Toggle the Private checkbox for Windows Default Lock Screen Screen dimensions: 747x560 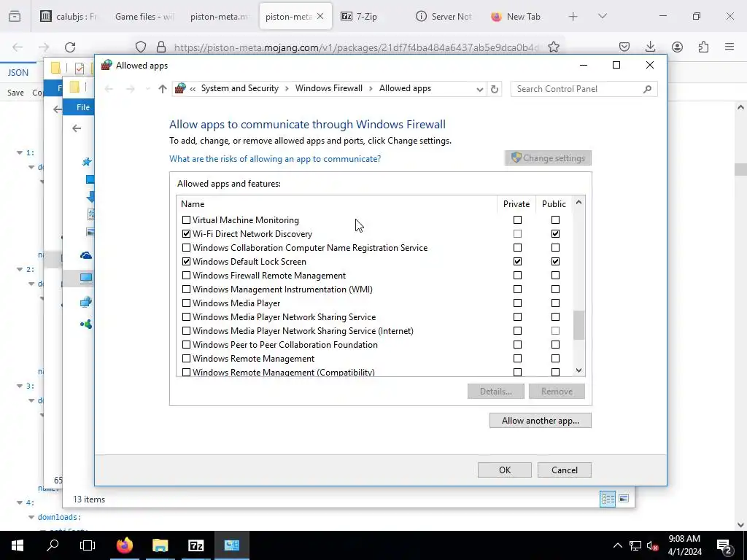click(x=517, y=262)
